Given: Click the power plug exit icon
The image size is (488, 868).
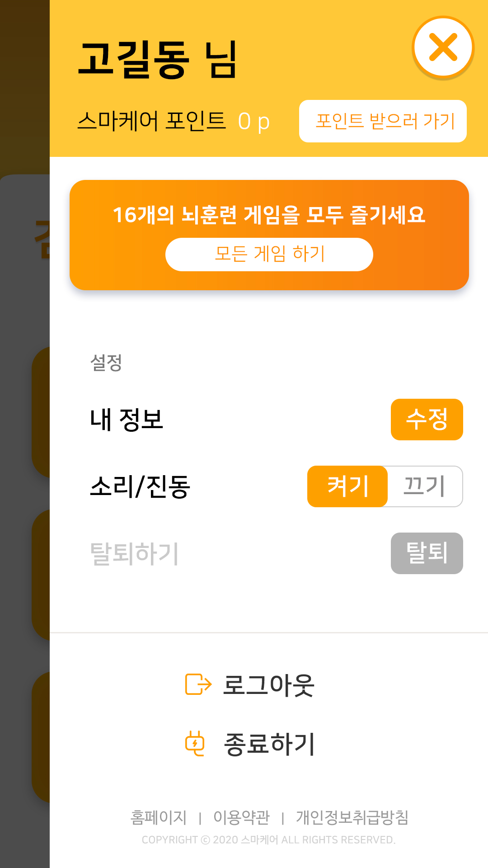Looking at the screenshot, I should click(x=195, y=743).
